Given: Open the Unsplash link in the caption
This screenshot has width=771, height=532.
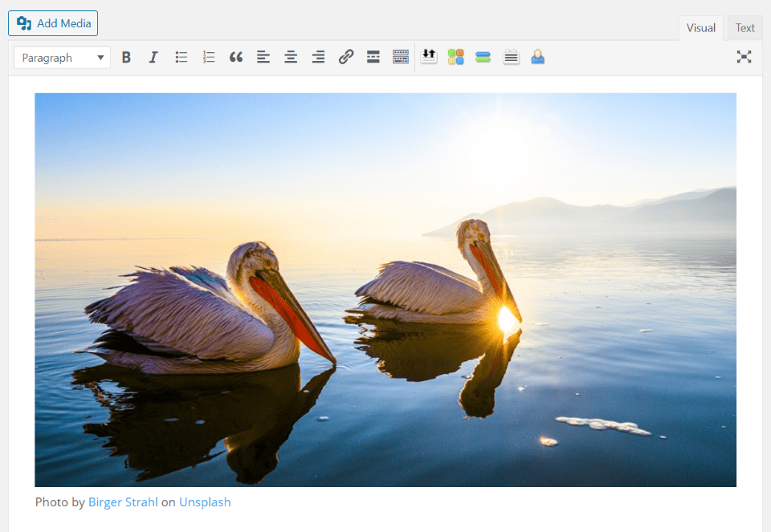Looking at the screenshot, I should (205, 502).
